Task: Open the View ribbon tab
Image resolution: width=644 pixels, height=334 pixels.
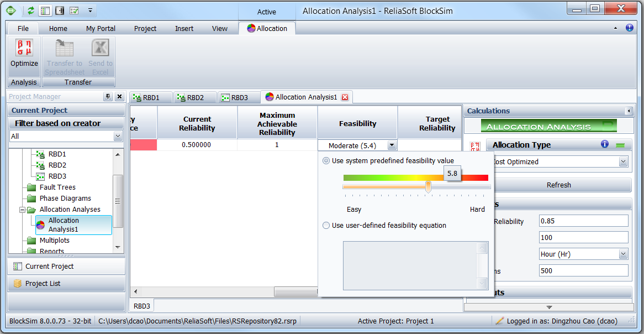Action: (220, 28)
